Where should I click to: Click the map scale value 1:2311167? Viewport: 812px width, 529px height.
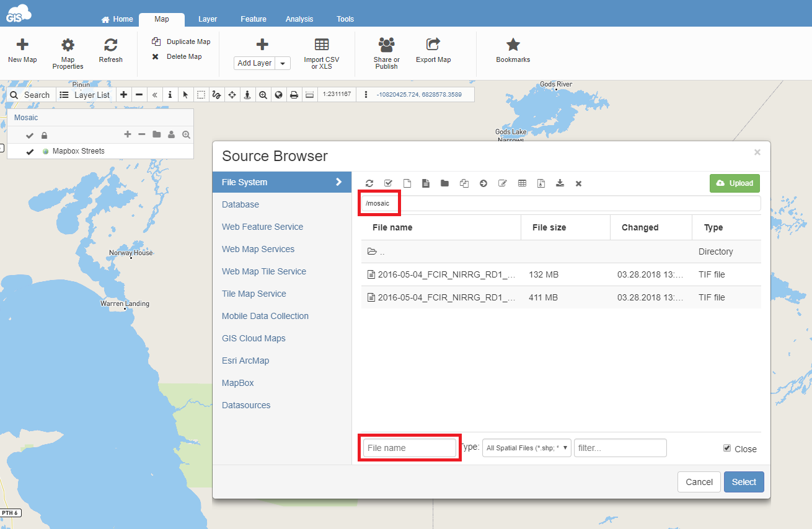pyautogui.click(x=337, y=94)
